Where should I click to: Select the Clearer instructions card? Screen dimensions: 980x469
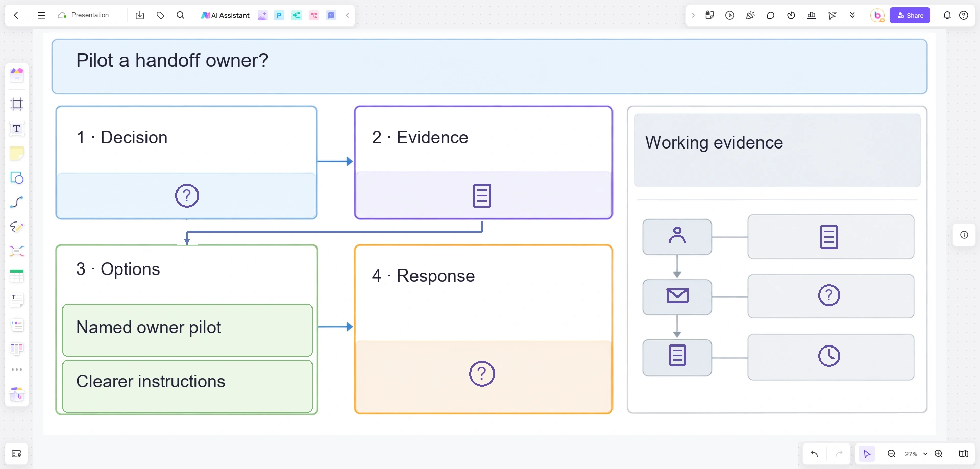[x=187, y=386]
